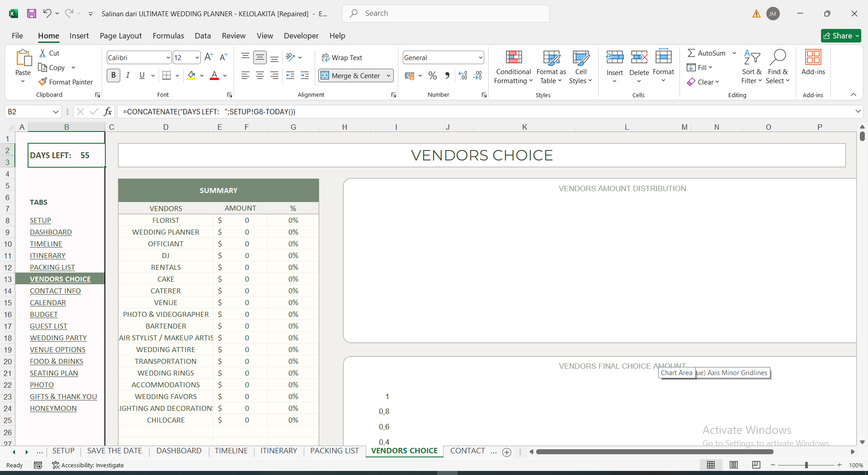Collapse the ribbon with the chevron
The height and width of the screenshot is (475, 868).
854,94
